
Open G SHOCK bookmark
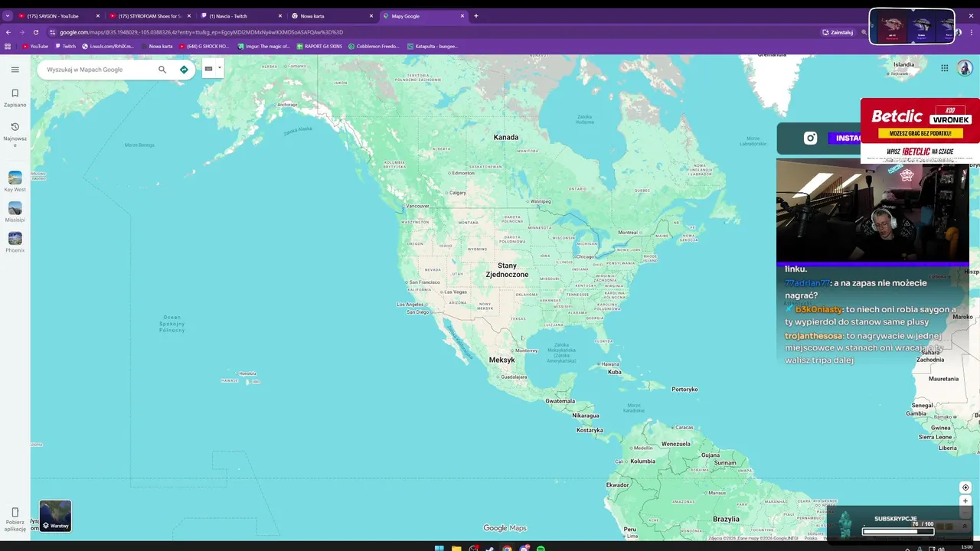coord(204,46)
